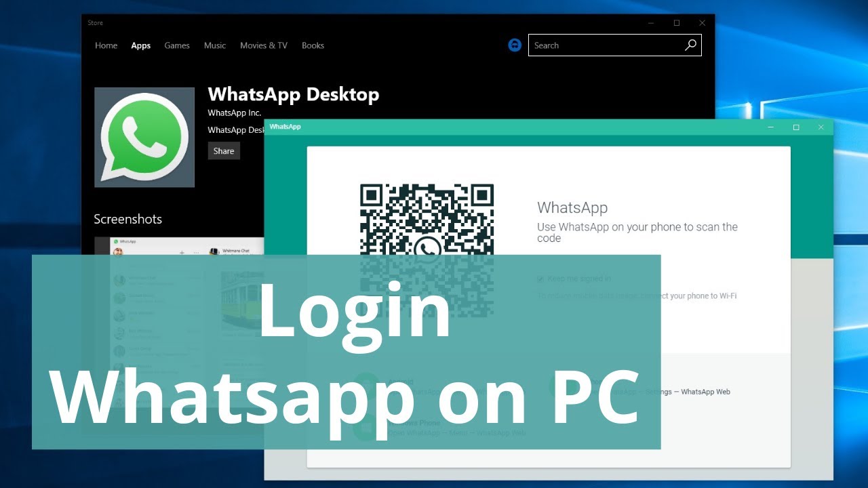The height and width of the screenshot is (488, 868).
Task: Close the WhatsApp window
Action: point(821,127)
